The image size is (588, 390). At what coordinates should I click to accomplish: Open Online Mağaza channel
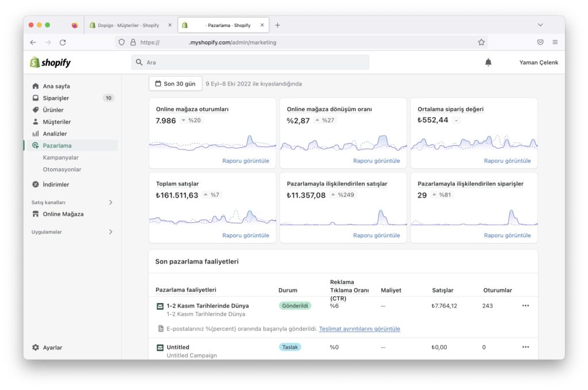[63, 214]
